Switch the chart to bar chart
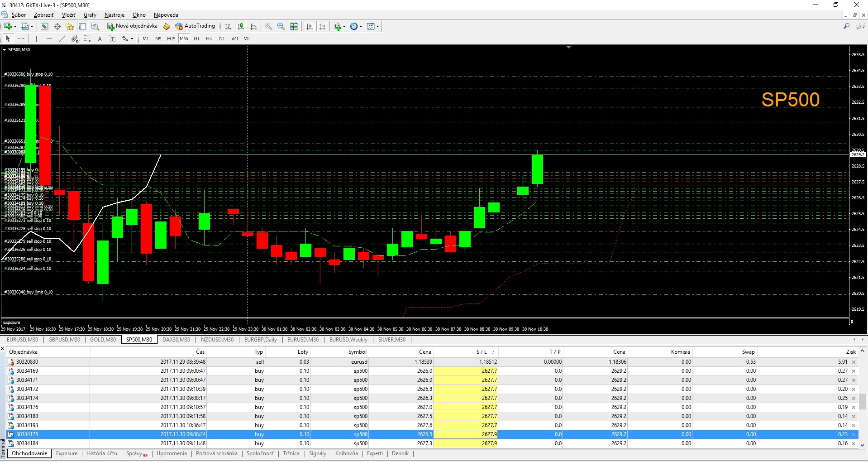Image resolution: width=868 pixels, height=462 pixels. [228, 26]
